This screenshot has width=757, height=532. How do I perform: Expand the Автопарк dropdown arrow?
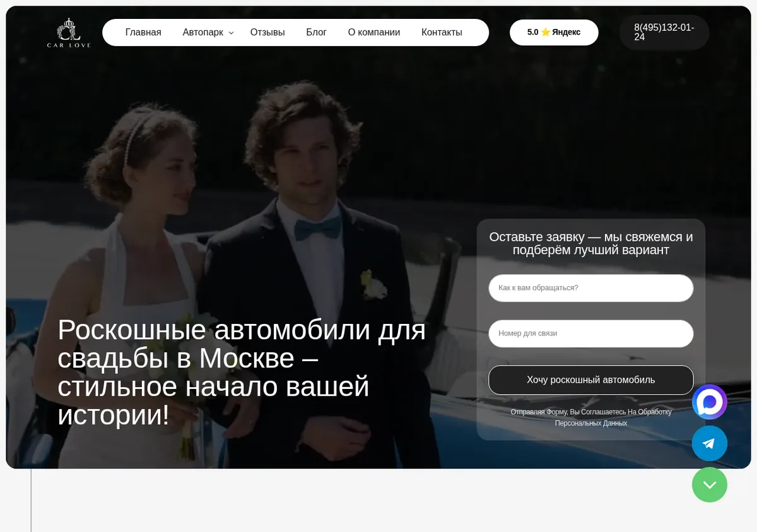coord(231,33)
